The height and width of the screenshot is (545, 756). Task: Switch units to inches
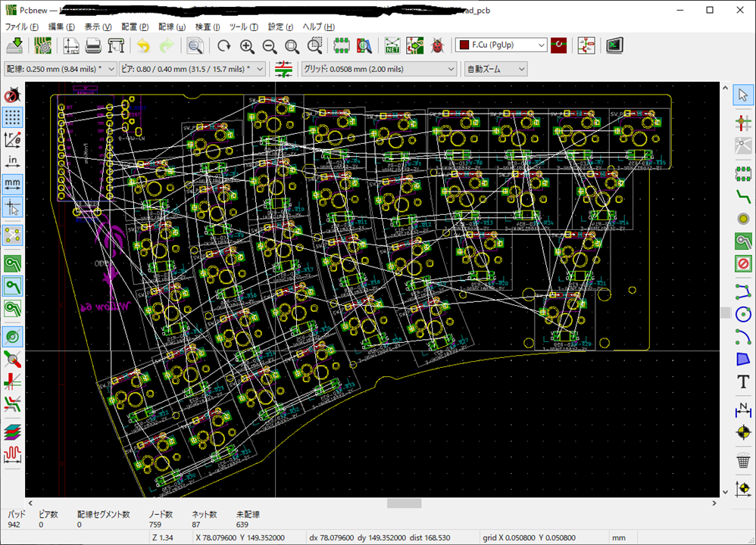coord(13,160)
